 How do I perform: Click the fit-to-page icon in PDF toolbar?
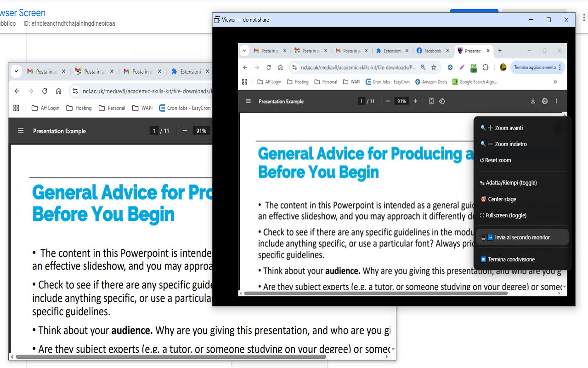(x=431, y=101)
